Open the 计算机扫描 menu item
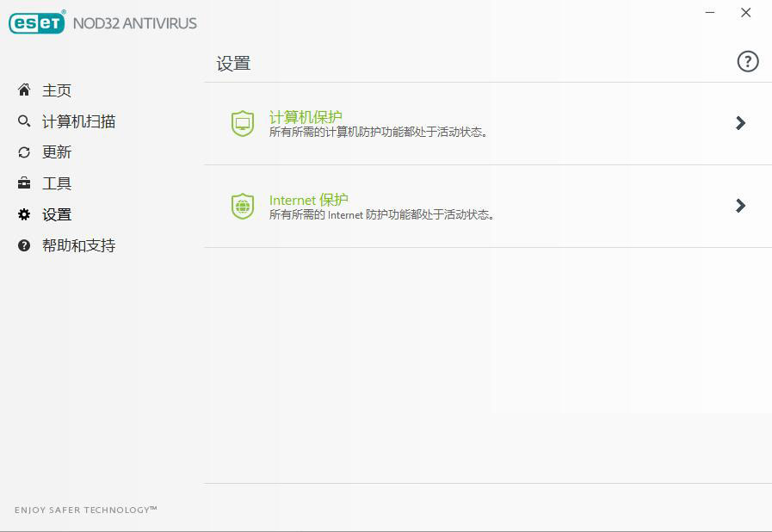772x532 pixels. (x=79, y=121)
